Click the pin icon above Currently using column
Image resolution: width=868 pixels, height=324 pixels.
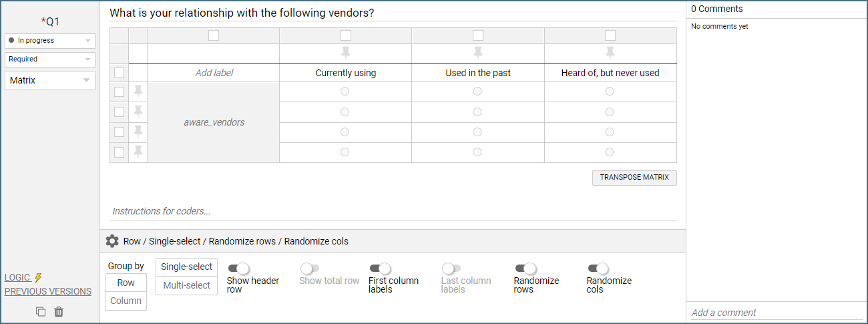pyautogui.click(x=345, y=53)
